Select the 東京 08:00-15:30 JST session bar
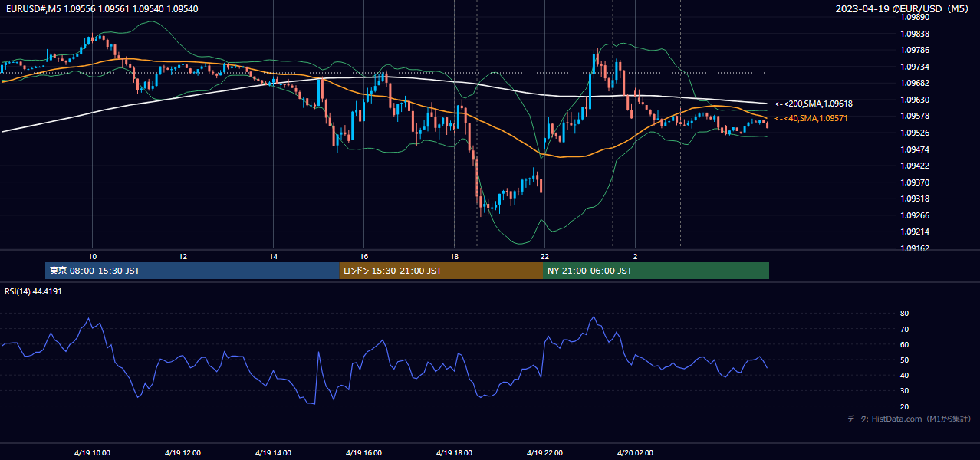980x460 pixels. pos(192,271)
